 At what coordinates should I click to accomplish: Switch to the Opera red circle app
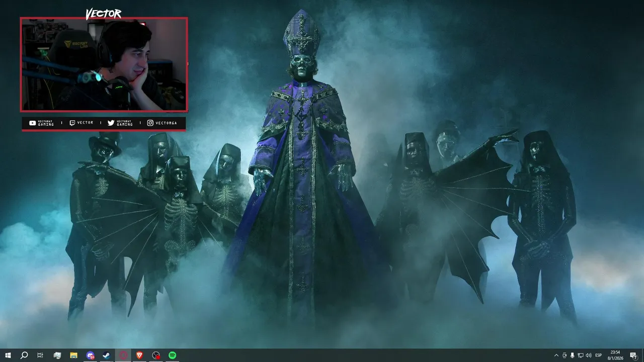[x=123, y=355]
